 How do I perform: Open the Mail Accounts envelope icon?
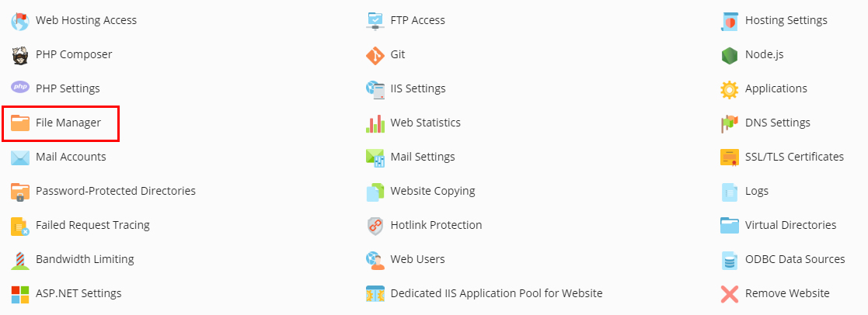[20, 157]
